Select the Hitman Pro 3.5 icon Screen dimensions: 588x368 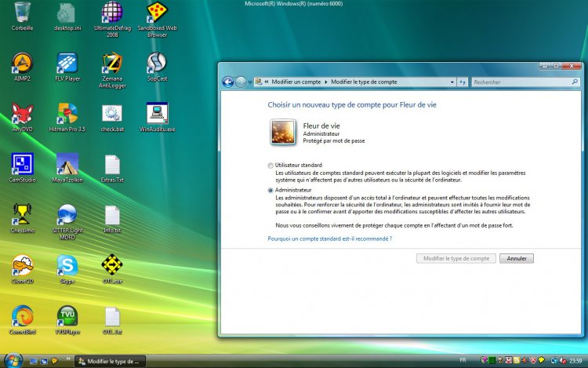(67, 113)
